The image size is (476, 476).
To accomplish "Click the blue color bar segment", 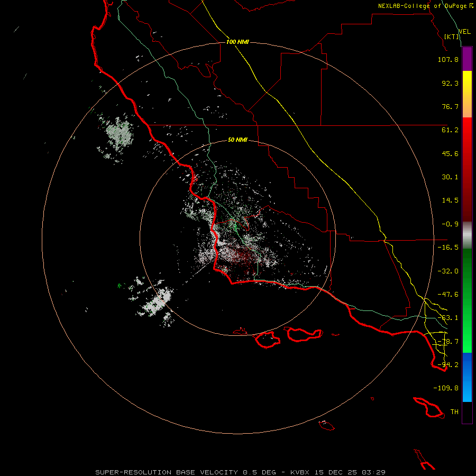I will 467,377.
